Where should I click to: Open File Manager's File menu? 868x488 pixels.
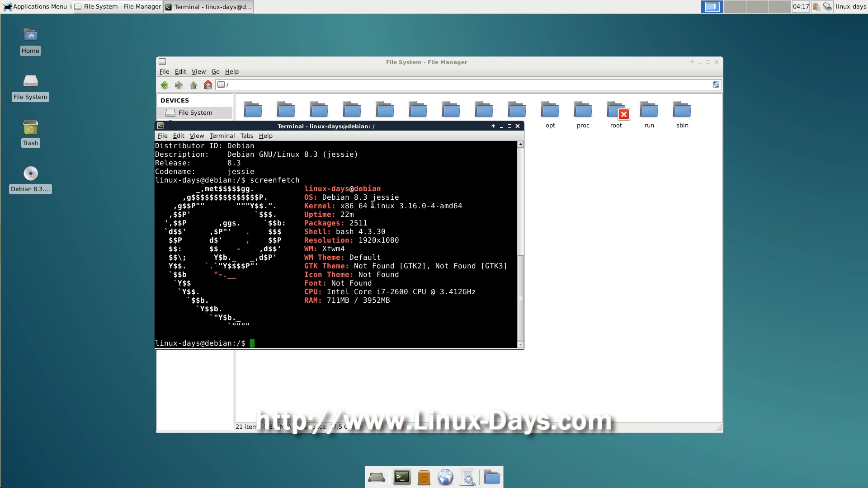164,72
